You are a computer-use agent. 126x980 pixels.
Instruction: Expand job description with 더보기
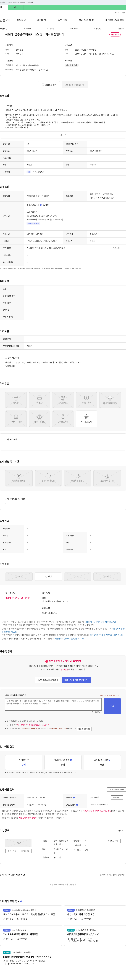pyautogui.click(x=62, y=135)
